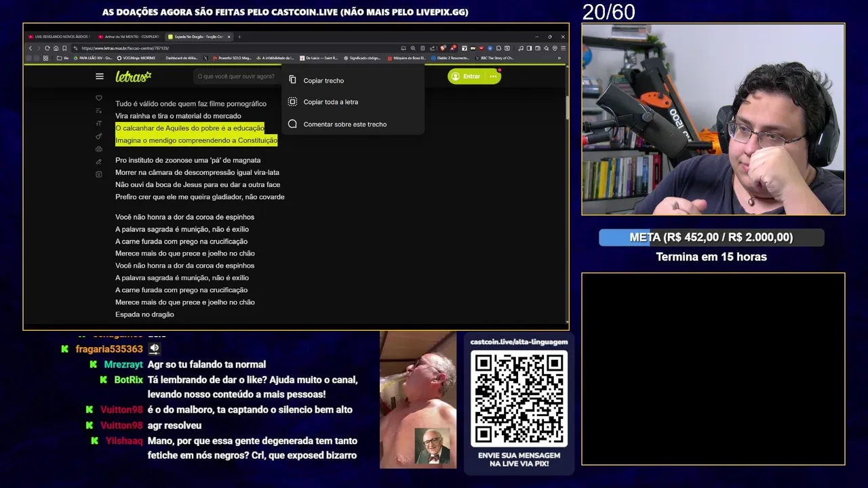Click chat username Yiishaaq

(124, 441)
